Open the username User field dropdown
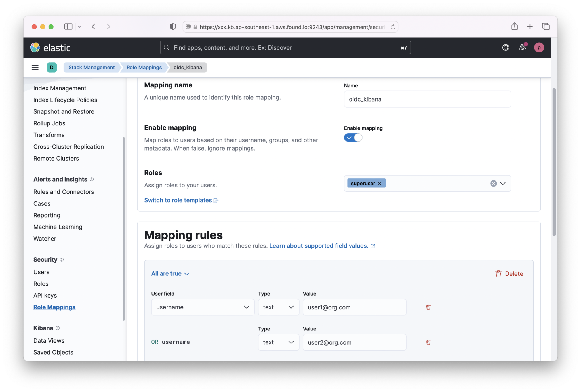Viewport: 581px width, 392px height. 202,307
